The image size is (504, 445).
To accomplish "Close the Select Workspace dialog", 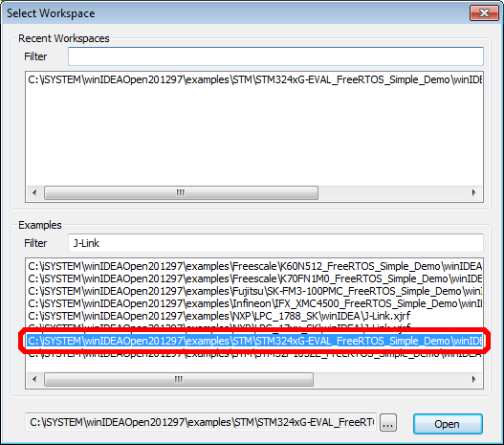I will 484,12.
